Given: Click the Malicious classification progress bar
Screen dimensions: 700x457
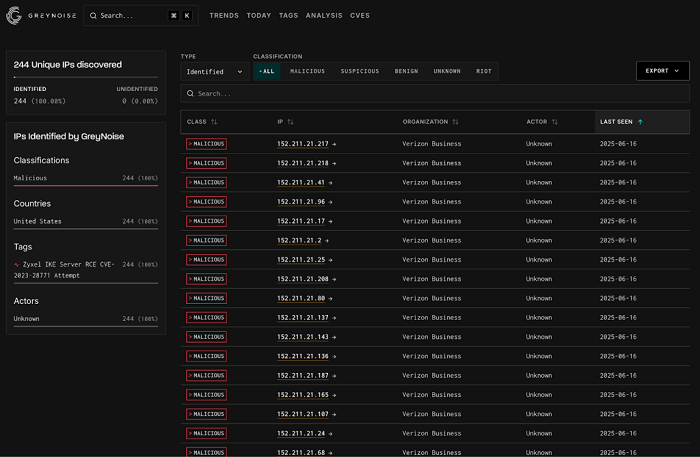Looking at the screenshot, I should pyautogui.click(x=86, y=185).
